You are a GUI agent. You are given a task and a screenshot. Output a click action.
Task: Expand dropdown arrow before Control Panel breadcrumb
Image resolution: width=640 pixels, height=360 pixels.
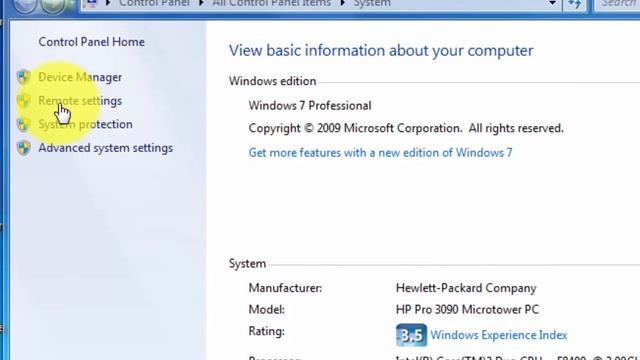tap(108, 3)
